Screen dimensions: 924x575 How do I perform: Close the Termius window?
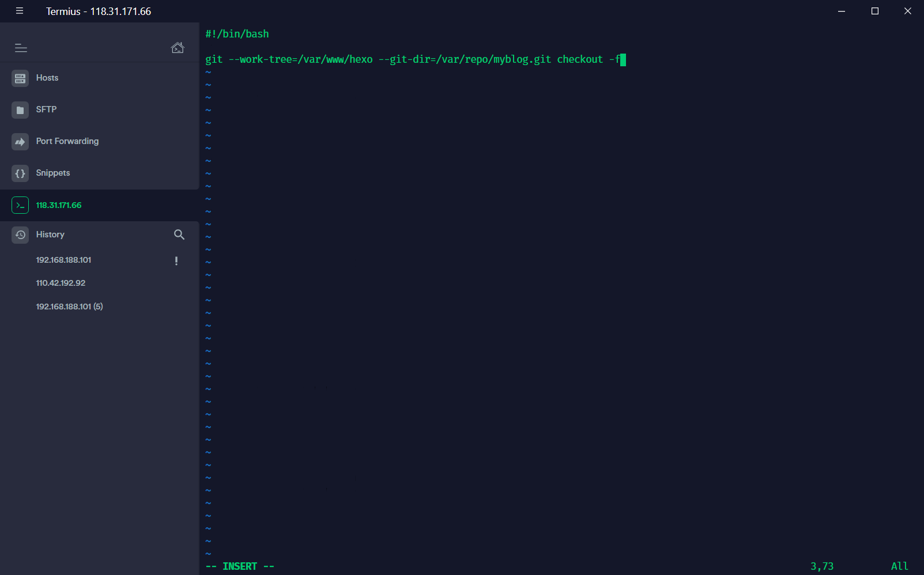pyautogui.click(x=908, y=11)
